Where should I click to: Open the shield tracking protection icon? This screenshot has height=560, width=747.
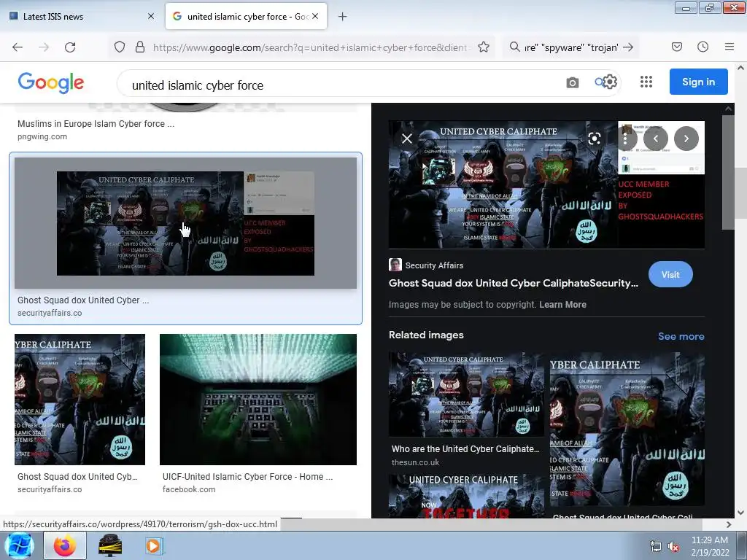pyautogui.click(x=120, y=47)
